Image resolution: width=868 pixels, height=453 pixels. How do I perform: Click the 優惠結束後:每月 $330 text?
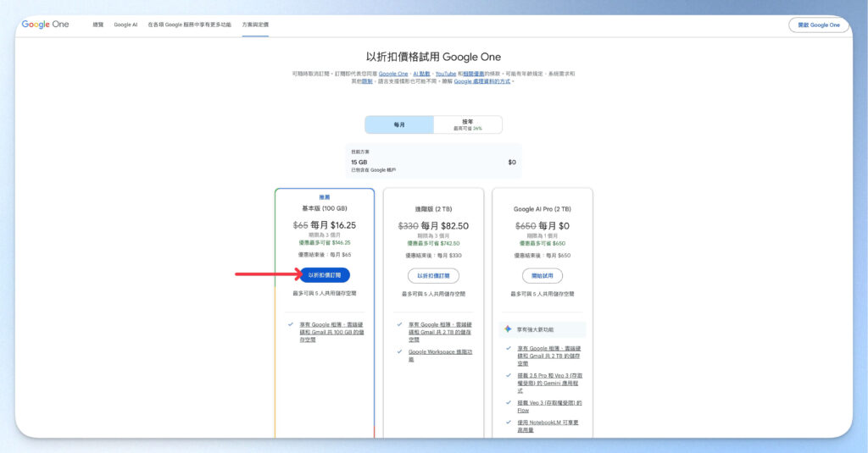coord(433,256)
